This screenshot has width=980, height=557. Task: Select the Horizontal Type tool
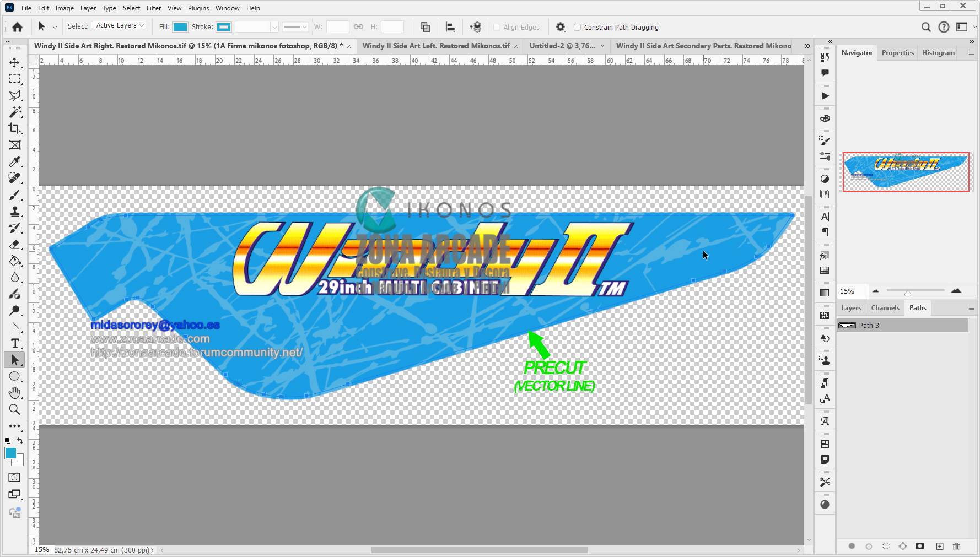coord(15,343)
